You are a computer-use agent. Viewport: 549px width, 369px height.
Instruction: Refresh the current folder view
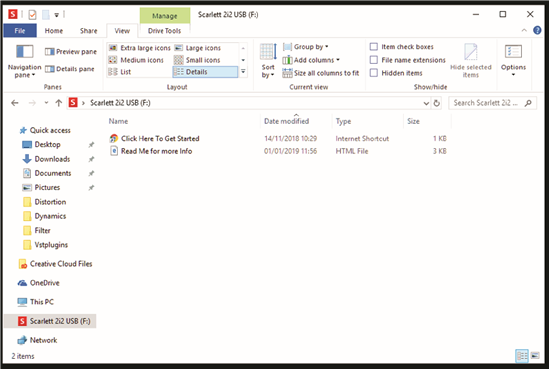click(x=437, y=103)
